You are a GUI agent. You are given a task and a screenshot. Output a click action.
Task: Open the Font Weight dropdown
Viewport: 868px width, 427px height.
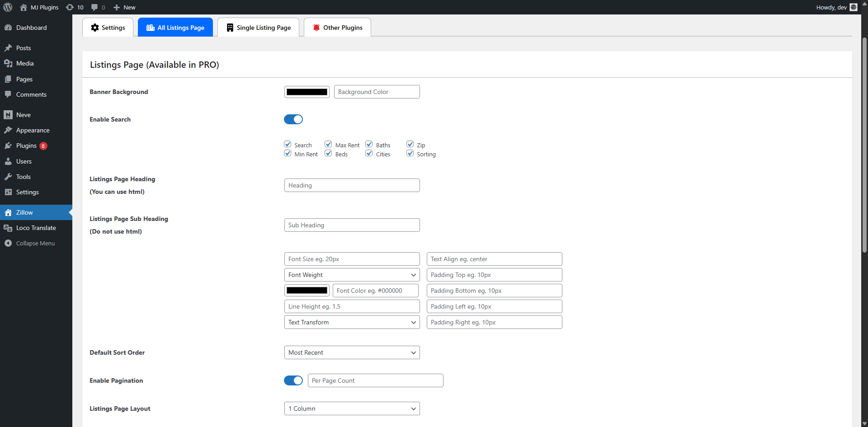point(352,275)
